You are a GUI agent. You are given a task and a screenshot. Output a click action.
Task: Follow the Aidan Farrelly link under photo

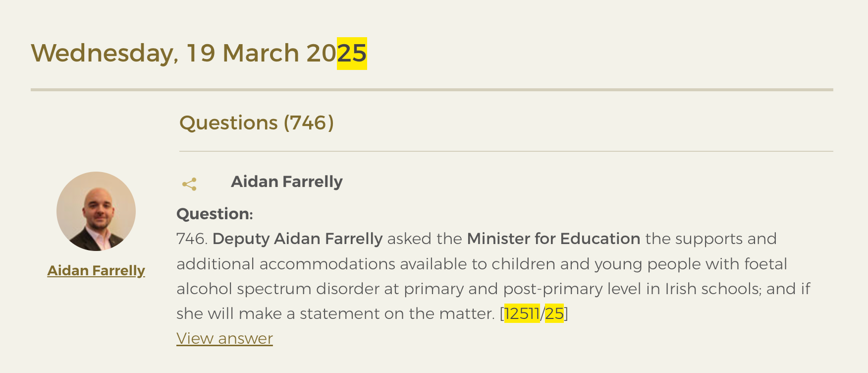coord(96,270)
